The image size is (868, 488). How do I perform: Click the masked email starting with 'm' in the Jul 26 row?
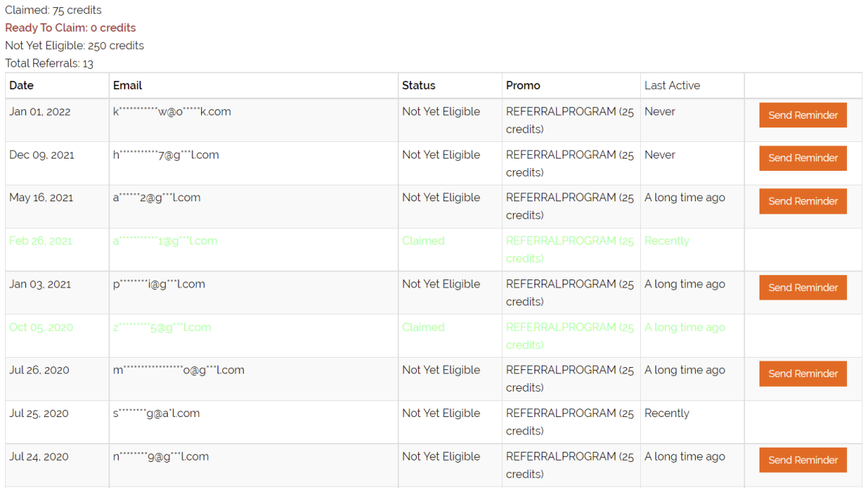coord(179,370)
